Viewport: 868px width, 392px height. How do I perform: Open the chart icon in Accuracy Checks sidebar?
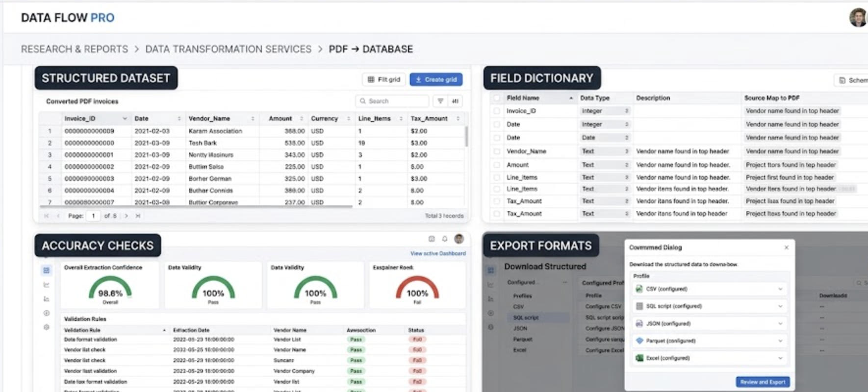[47, 285]
